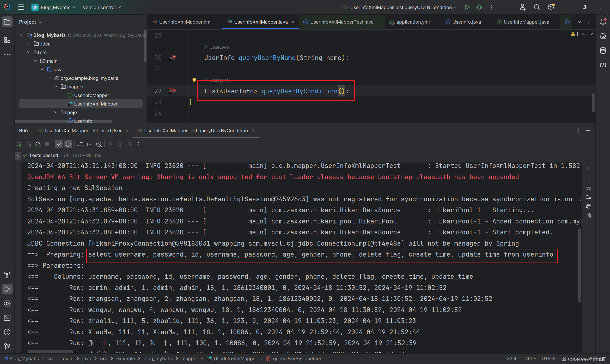Click CRLF line separator status
The image size is (610, 364).
point(530,359)
